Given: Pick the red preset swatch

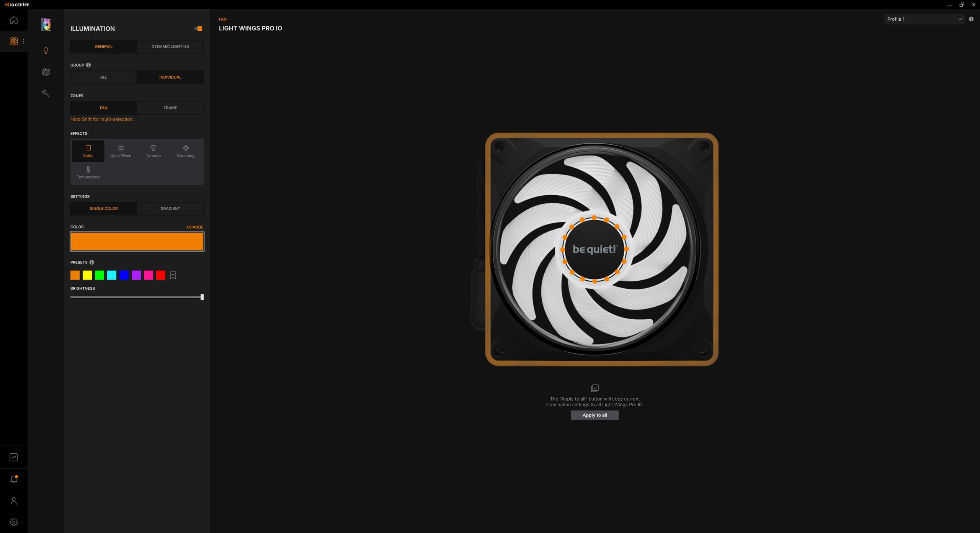Looking at the screenshot, I should [x=161, y=275].
